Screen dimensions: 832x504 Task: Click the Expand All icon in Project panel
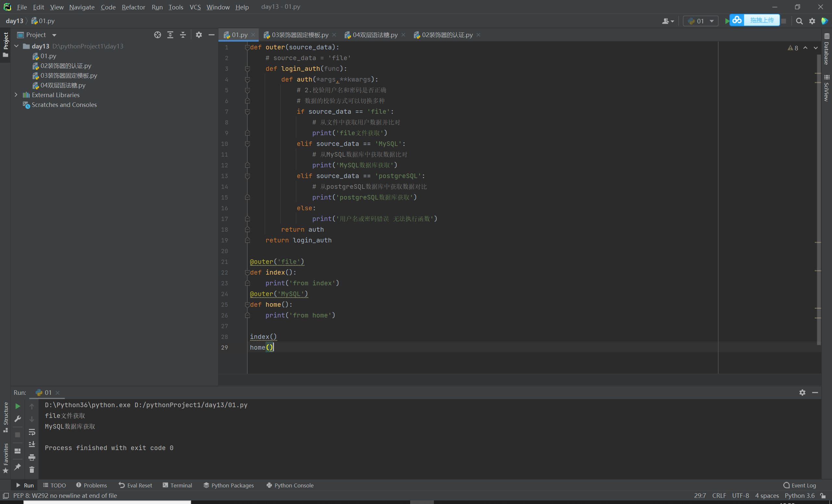[x=170, y=35]
